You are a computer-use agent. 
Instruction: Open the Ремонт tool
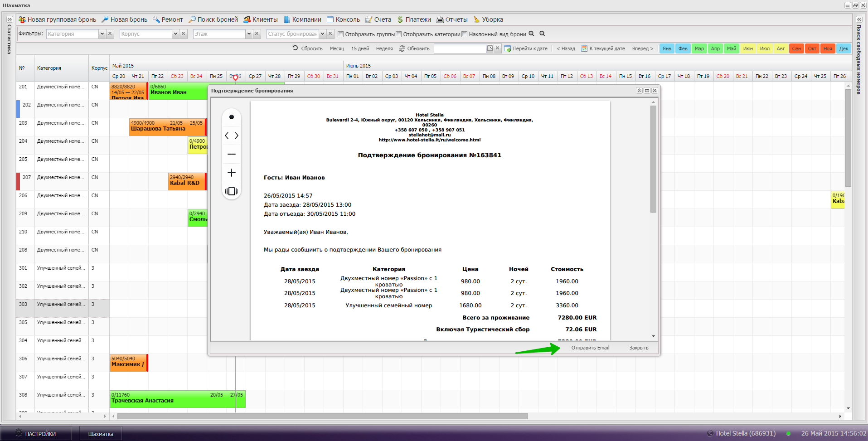[x=168, y=19]
